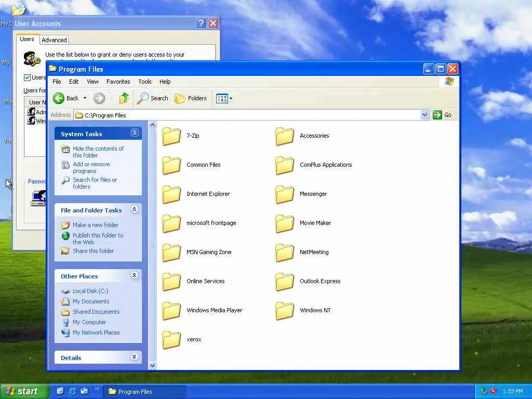Image resolution: width=532 pixels, height=399 pixels.
Task: Launch Internet Explorer from Quick Launch
Action: coord(72,391)
